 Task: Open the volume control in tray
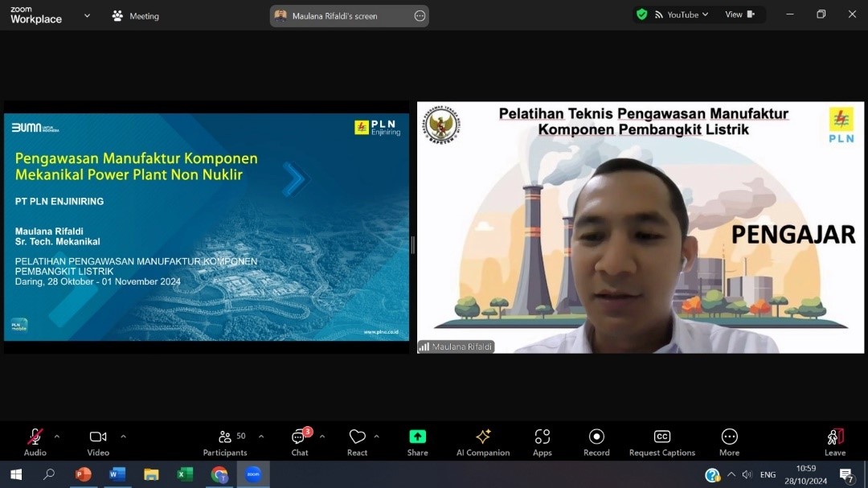[747, 474]
